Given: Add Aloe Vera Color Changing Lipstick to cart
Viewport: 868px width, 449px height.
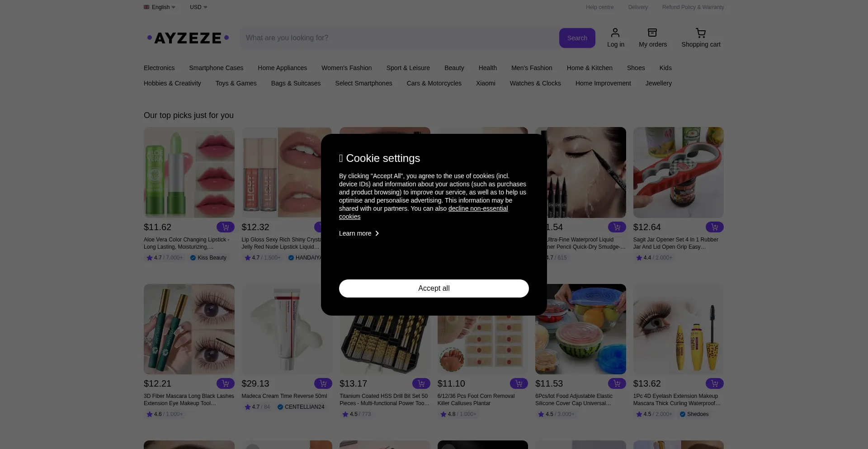Looking at the screenshot, I should [226, 227].
